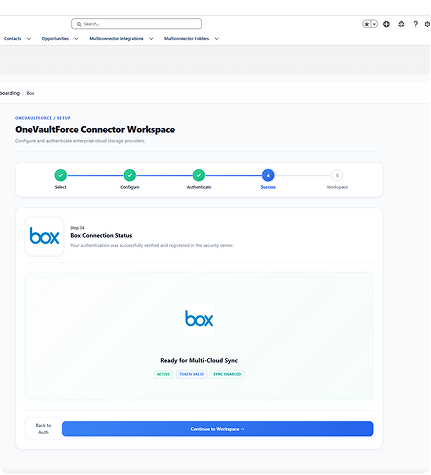Go to completed Configure step circle
Viewport: 431px width, 475px height.
130,175
